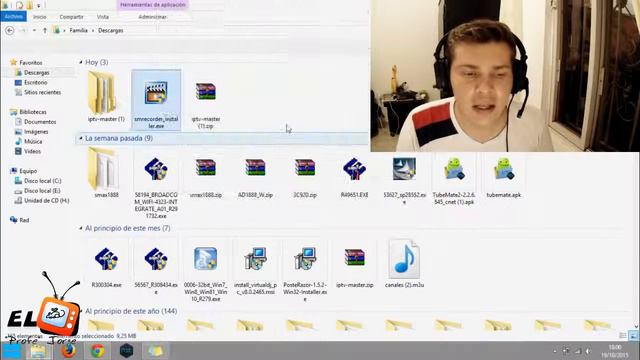
Task: Click Descargas in the address breadcrumb
Action: click(111, 31)
